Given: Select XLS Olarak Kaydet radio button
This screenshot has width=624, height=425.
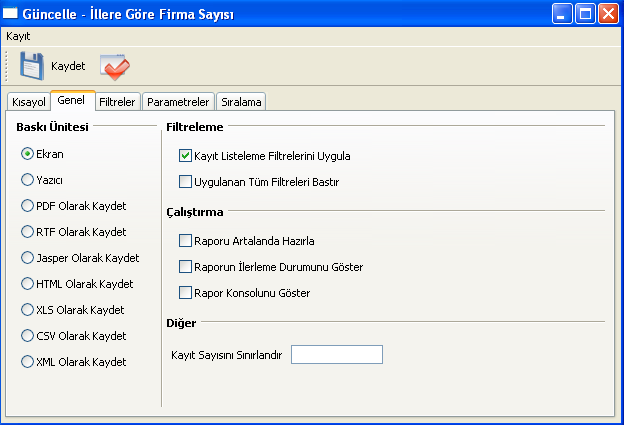Looking at the screenshot, I should pyautogui.click(x=27, y=310).
